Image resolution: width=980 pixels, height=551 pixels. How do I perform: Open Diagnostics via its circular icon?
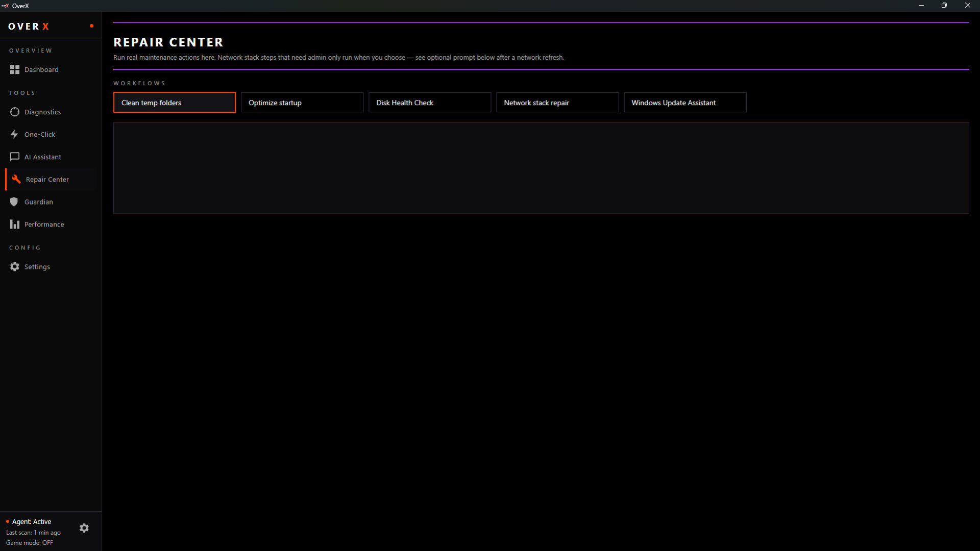tap(14, 112)
